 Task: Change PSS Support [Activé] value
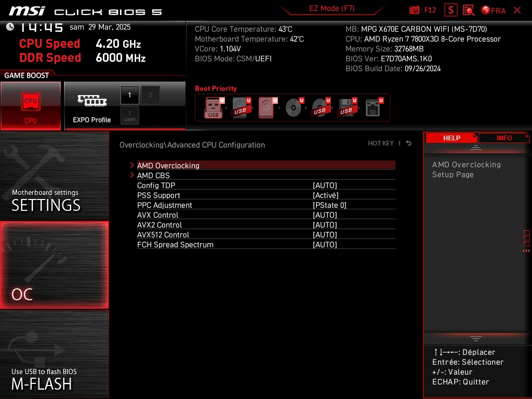pos(325,195)
